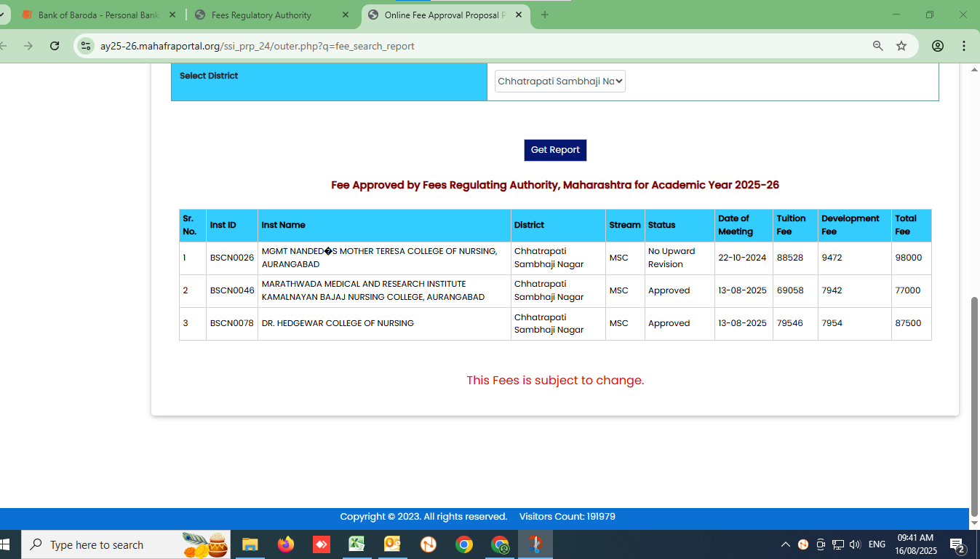
Task: Click the address bar URL field
Action: pyautogui.click(x=473, y=46)
